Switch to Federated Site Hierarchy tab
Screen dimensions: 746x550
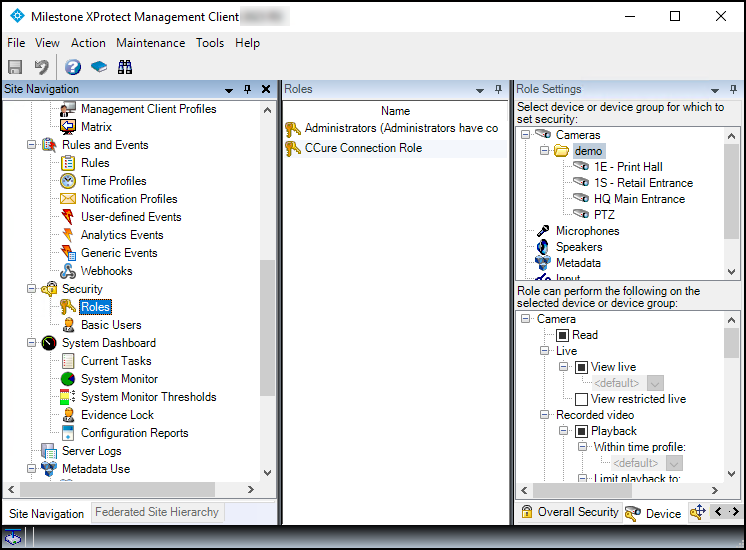157,512
